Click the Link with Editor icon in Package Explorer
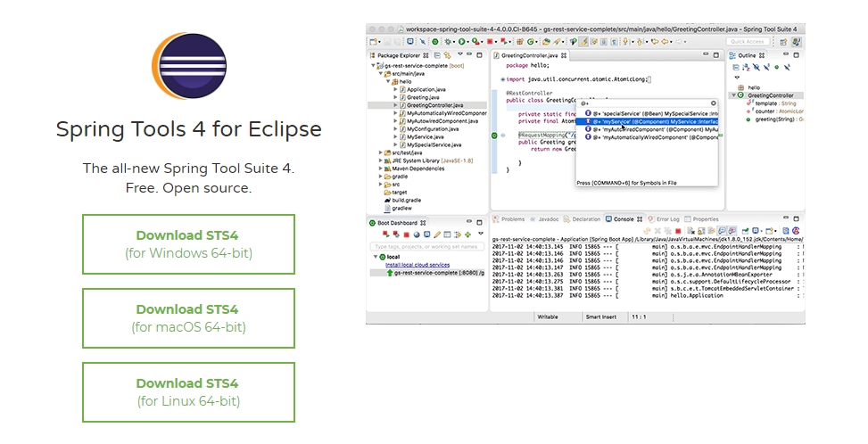 (x=447, y=55)
